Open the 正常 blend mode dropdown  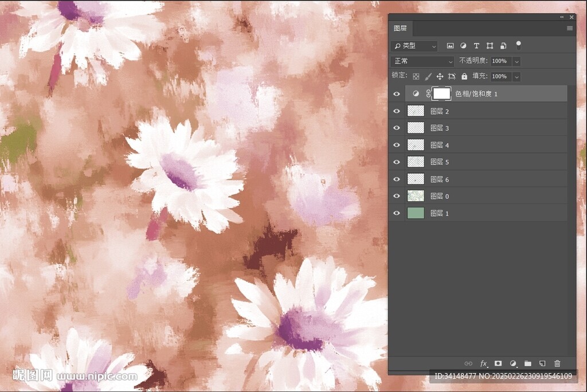[x=422, y=61]
